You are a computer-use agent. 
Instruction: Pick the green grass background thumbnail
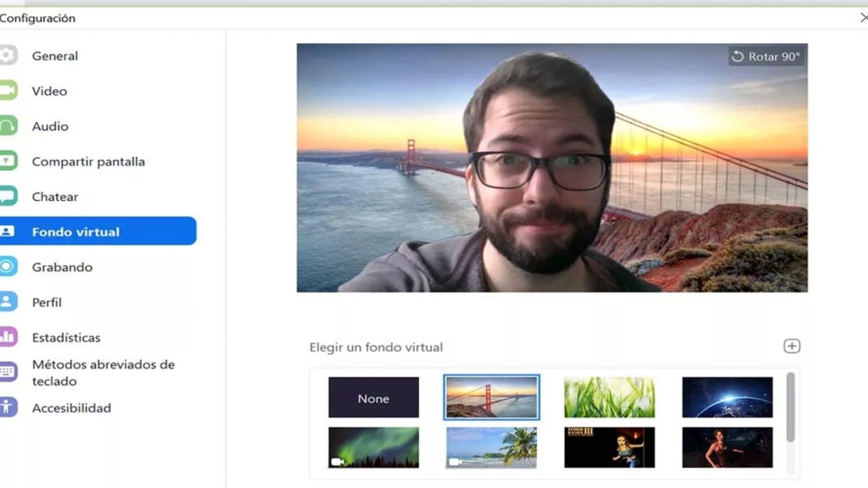609,397
